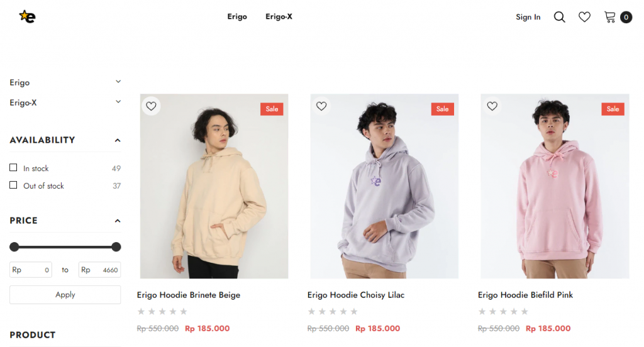The width and height of the screenshot is (644, 347).
Task: Click star rating under Brinete Beige hoodie
Action: pyautogui.click(x=162, y=311)
